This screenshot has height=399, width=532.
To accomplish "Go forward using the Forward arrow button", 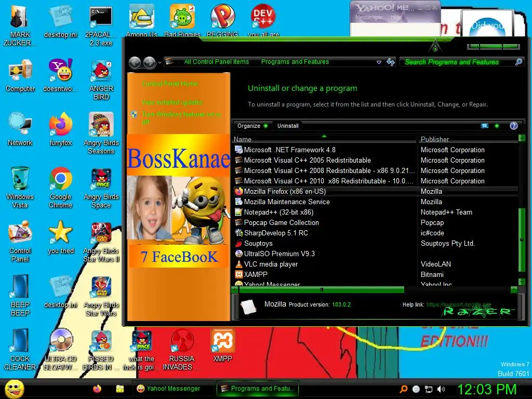I will click(149, 62).
